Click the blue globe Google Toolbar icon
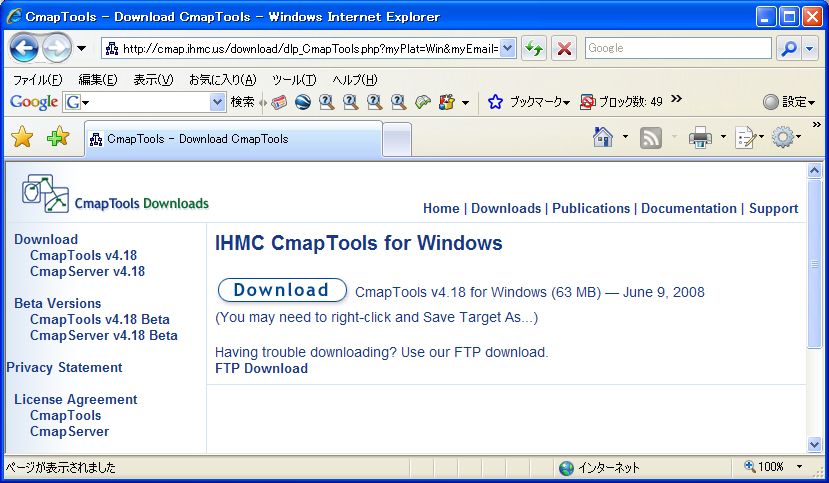Viewport: 829px width, 483px height. pyautogui.click(x=302, y=101)
